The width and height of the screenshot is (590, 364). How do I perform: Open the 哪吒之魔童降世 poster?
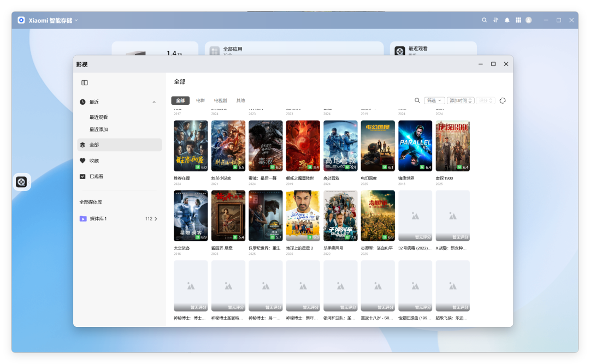[303, 146]
